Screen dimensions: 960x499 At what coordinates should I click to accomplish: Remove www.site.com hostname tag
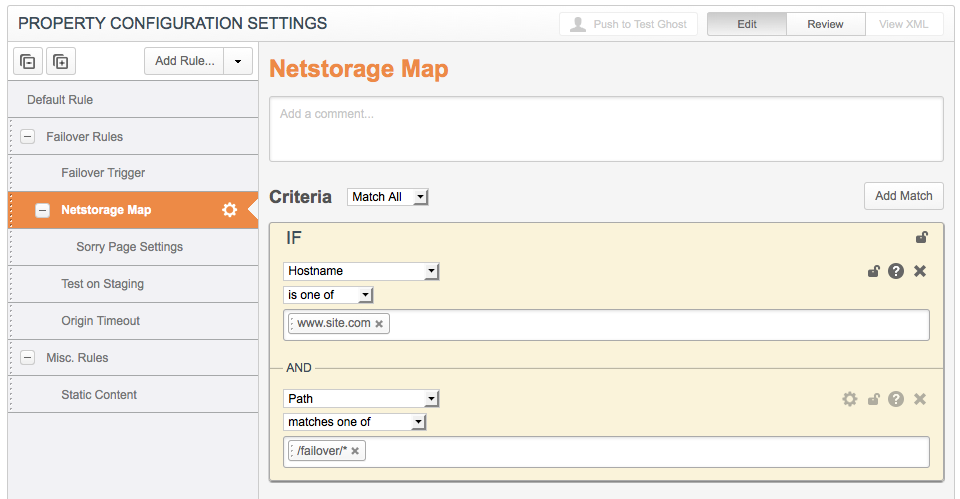pos(379,324)
